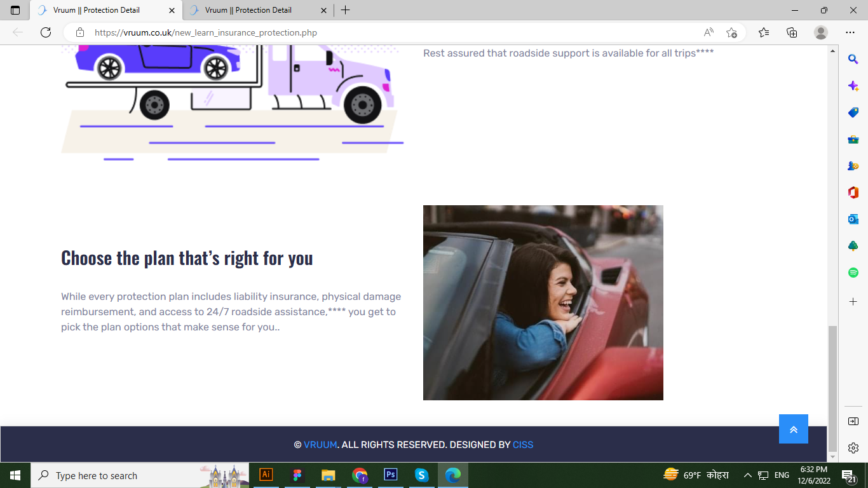Add to sidebar with plus icon
The height and width of the screenshot is (488, 868).
tap(853, 301)
